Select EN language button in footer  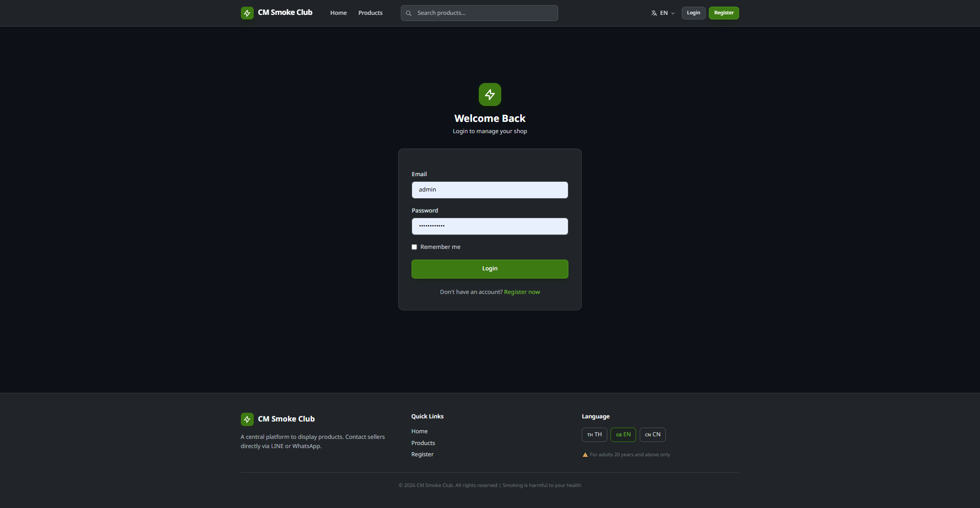click(x=623, y=435)
